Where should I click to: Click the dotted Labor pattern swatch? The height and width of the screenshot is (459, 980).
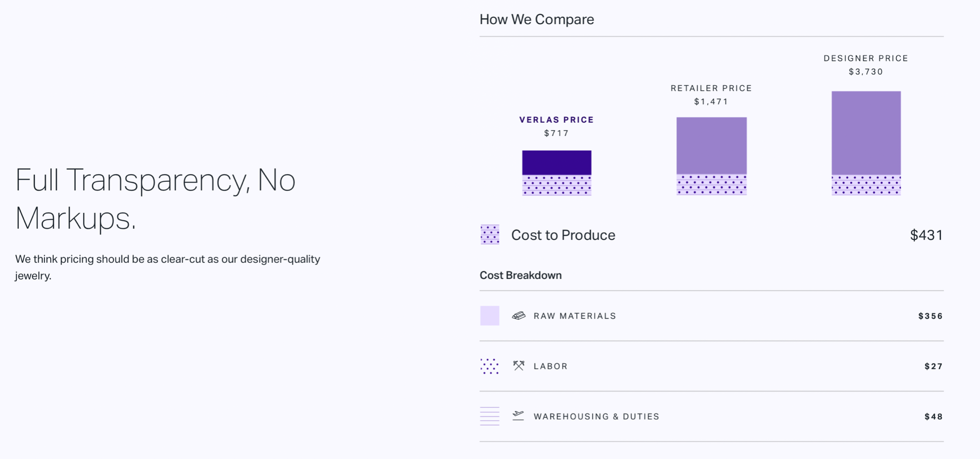click(490, 366)
